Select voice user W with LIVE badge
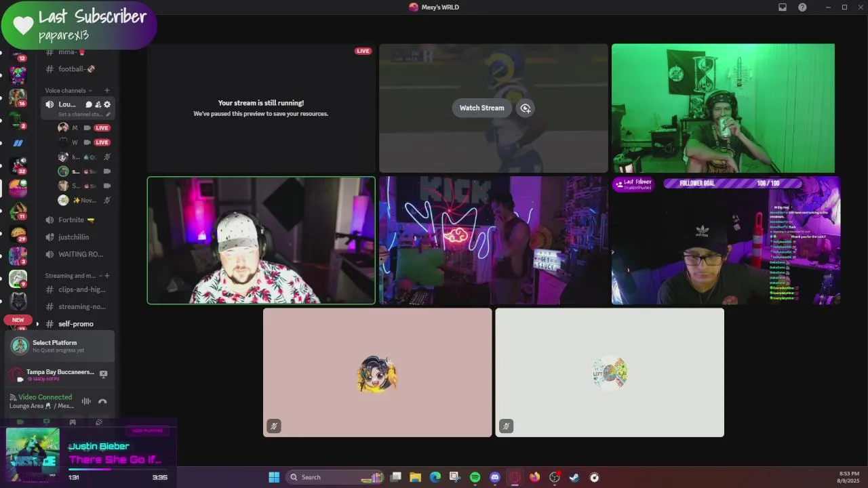The height and width of the screenshot is (488, 868). coord(84,142)
